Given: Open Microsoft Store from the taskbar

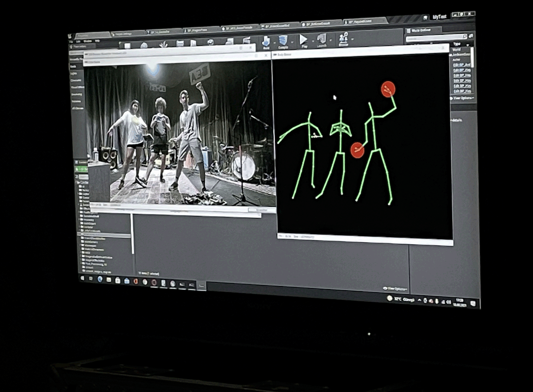Looking at the screenshot, I should pyautogui.click(x=118, y=280).
